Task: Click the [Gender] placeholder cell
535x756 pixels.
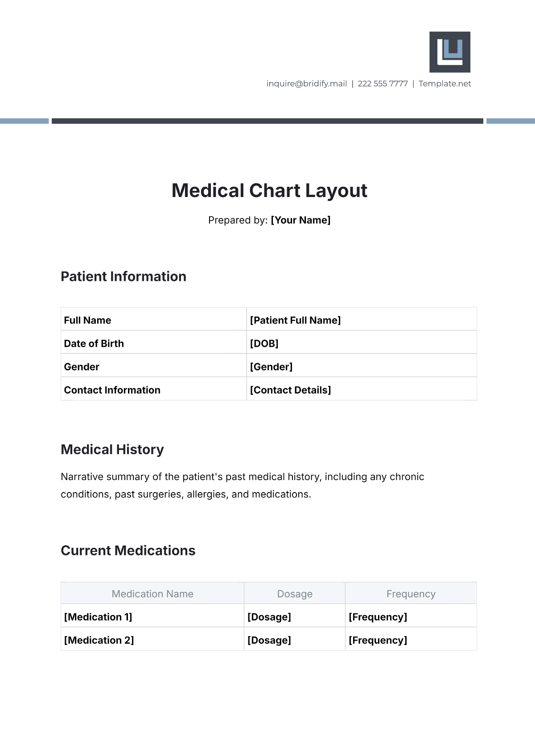Action: (271, 366)
